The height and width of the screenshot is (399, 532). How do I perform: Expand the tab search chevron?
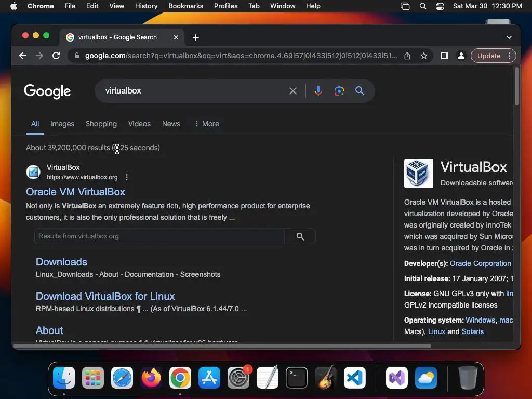pos(509,37)
